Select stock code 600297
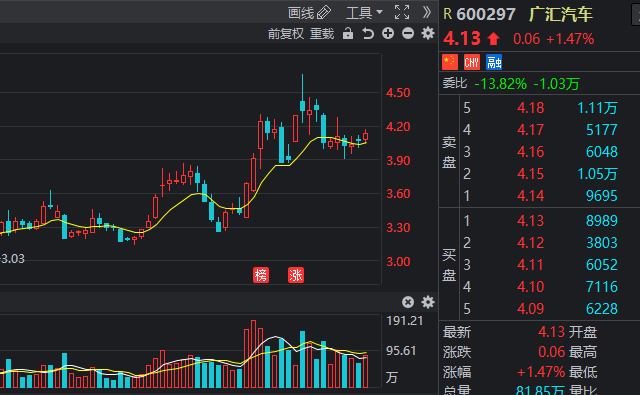This screenshot has height=395, width=640. 486,15
